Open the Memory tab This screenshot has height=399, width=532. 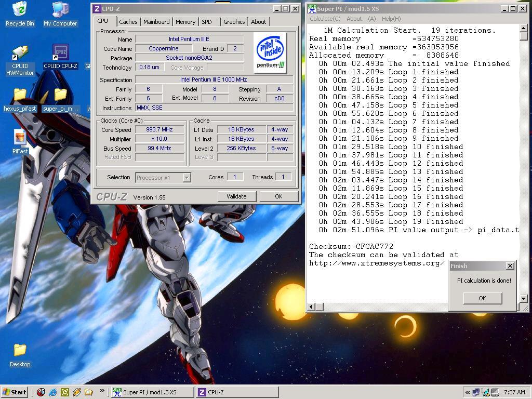click(185, 22)
